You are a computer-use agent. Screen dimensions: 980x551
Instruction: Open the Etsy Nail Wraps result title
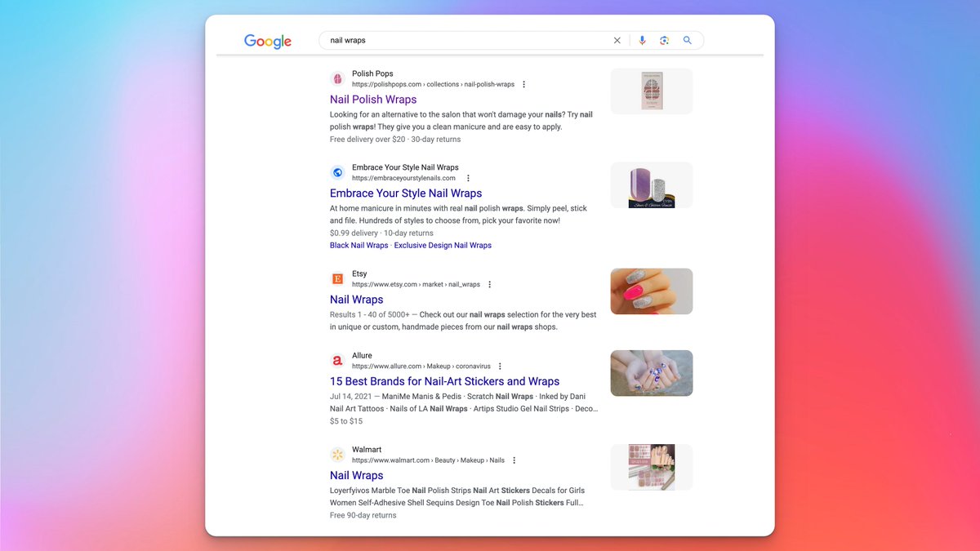pyautogui.click(x=357, y=300)
